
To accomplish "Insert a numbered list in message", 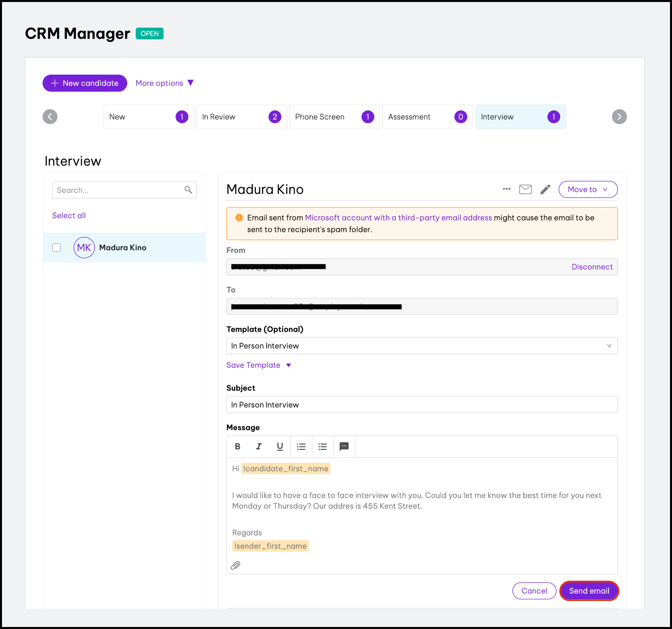I will pyautogui.click(x=301, y=446).
